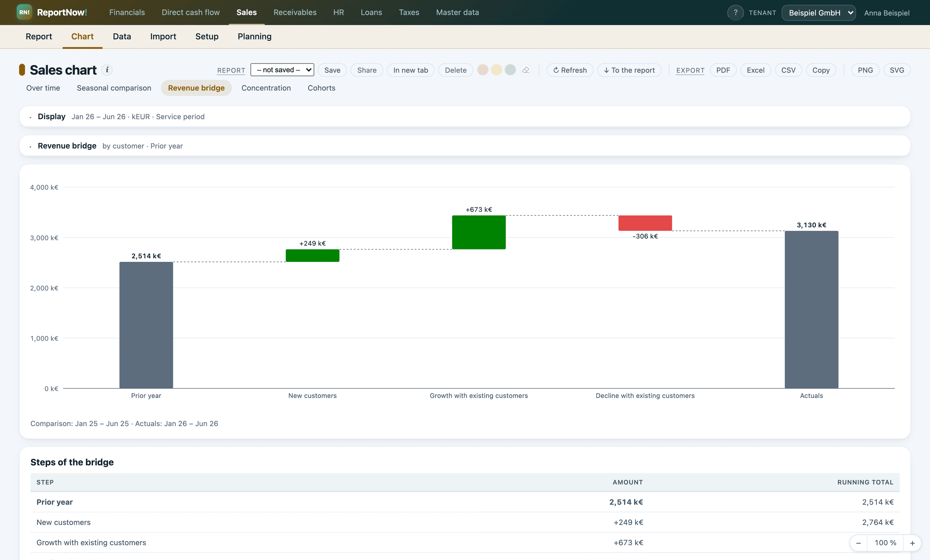
Task: Open the Beispiel GmbH tenant dropdown
Action: point(818,13)
